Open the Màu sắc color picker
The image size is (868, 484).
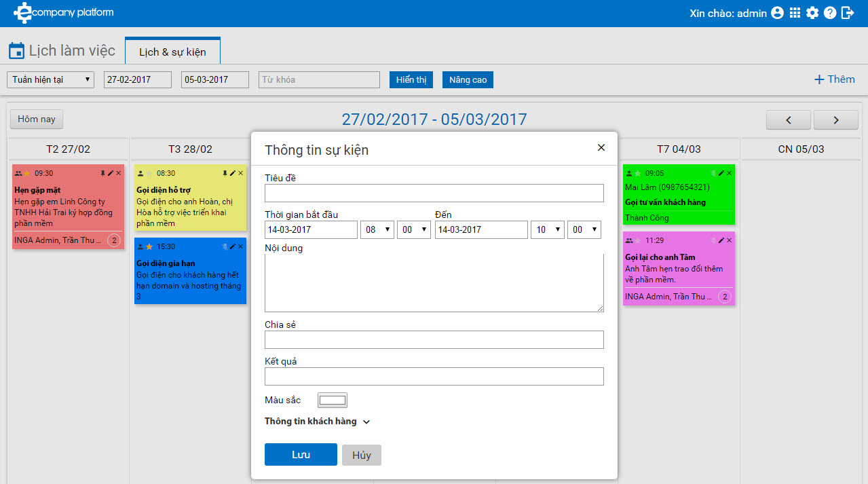pyautogui.click(x=333, y=400)
